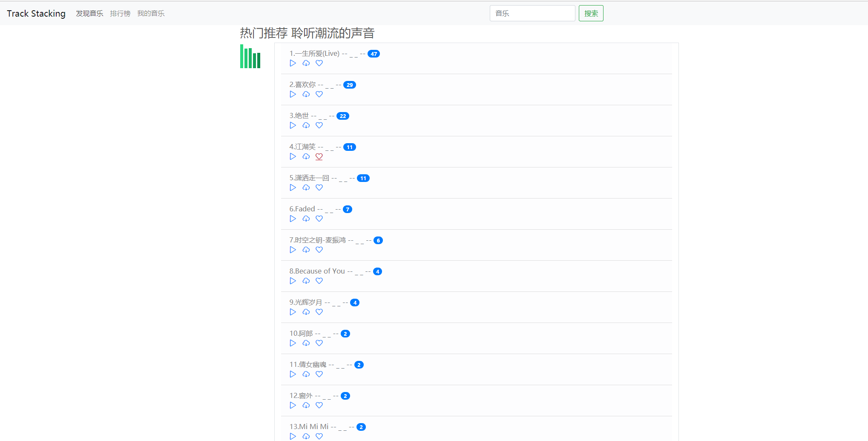Viewport: 868px width, 441px height.
Task: Play the song 时空之钥-麦振鸿
Action: point(293,250)
